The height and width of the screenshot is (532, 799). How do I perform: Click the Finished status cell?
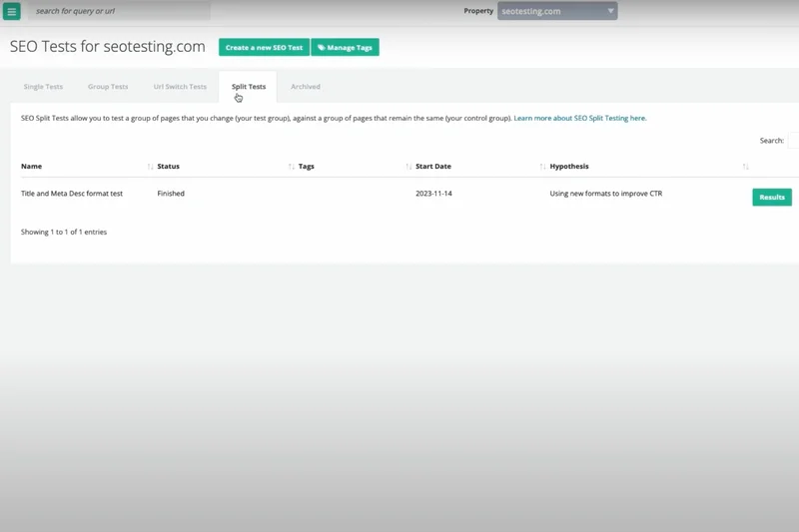171,194
